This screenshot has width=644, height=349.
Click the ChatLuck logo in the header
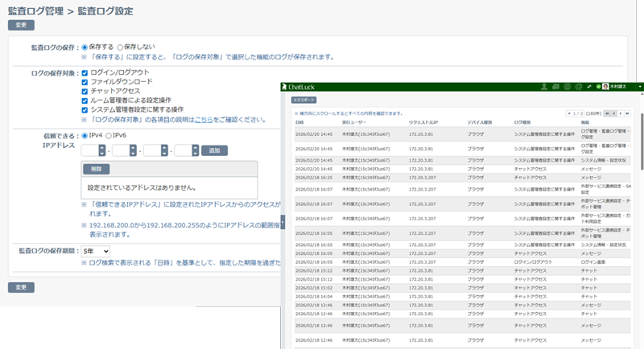tap(304, 87)
